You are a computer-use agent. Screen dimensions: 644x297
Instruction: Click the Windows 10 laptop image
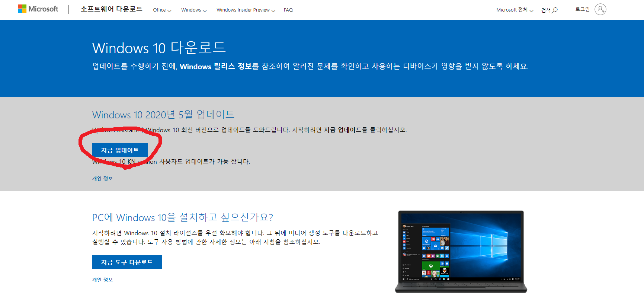tap(461, 252)
